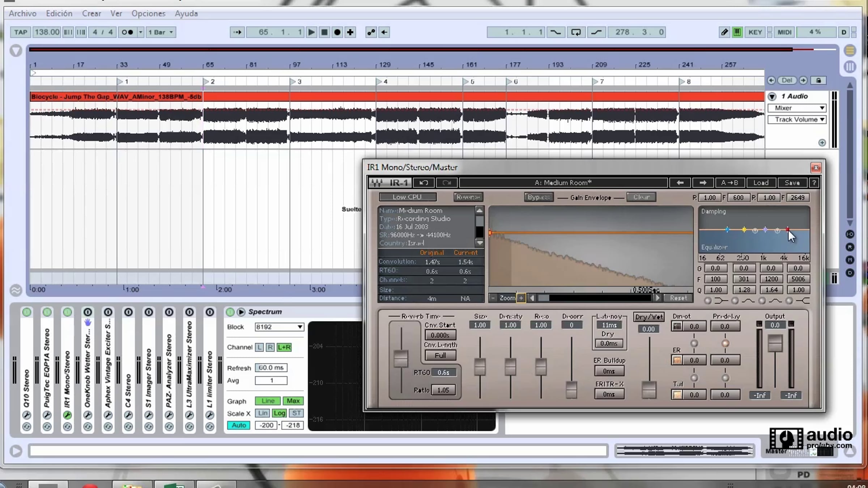The image size is (868, 488).
Task: Toggle Auto range in Spectrum
Action: coord(239,425)
